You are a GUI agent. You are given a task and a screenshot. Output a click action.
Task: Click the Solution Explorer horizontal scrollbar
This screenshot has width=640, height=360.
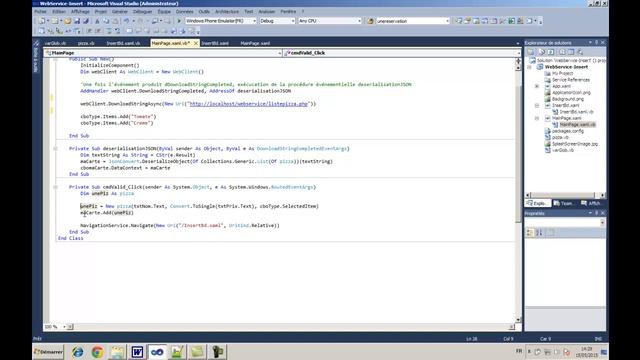click(565, 195)
